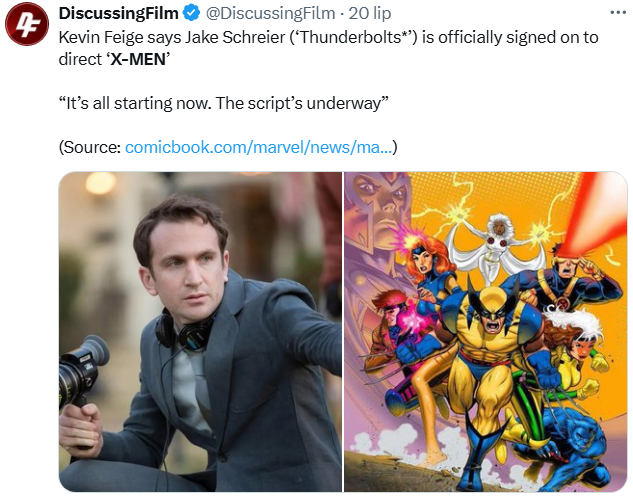Open the DiscussingFilm profile avatar logo
The width and height of the screenshot is (633, 497).
pyautogui.click(x=27, y=24)
